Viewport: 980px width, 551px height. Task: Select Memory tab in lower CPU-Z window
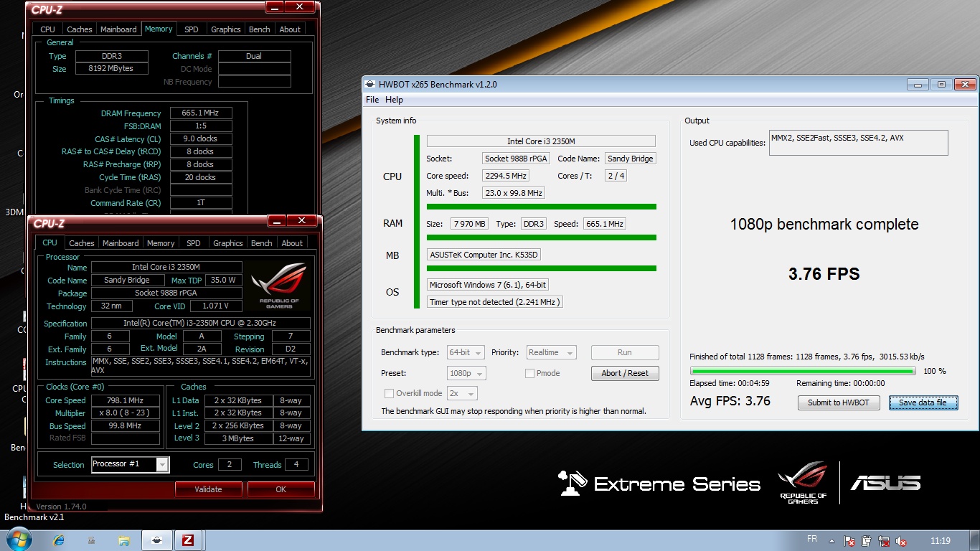(x=161, y=243)
